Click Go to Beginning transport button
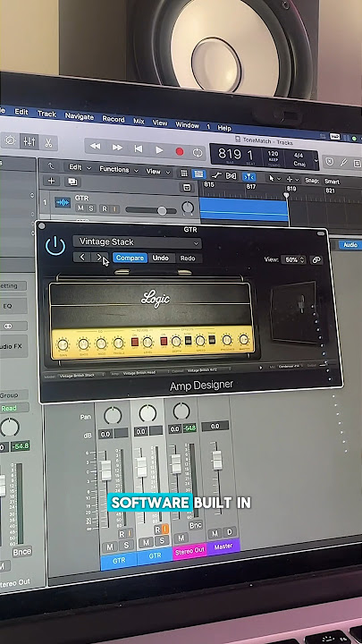 click(139, 149)
